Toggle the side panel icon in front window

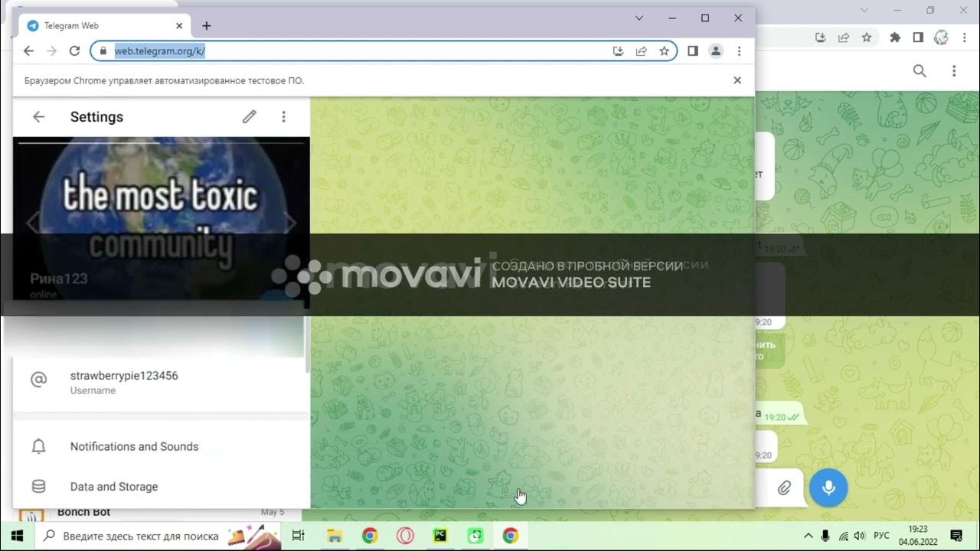pos(693,51)
